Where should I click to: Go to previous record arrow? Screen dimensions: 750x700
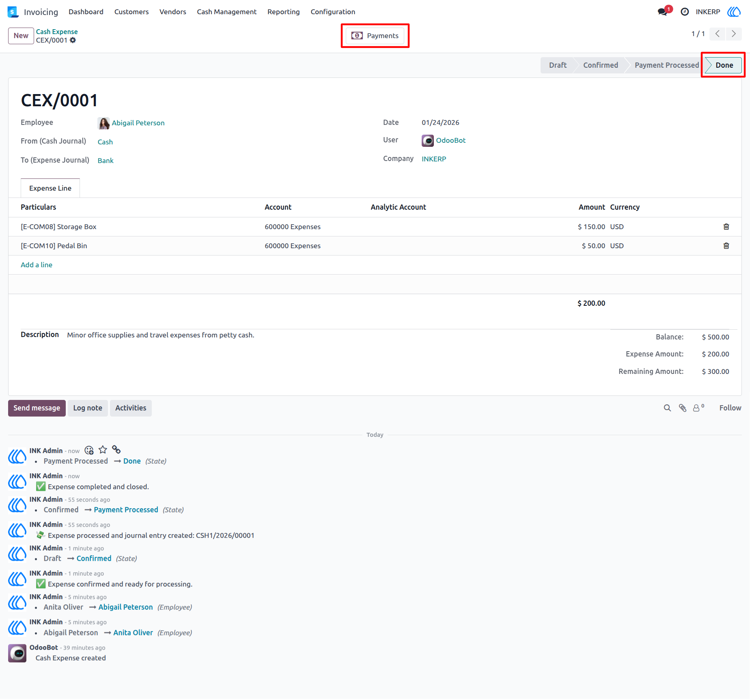[717, 34]
